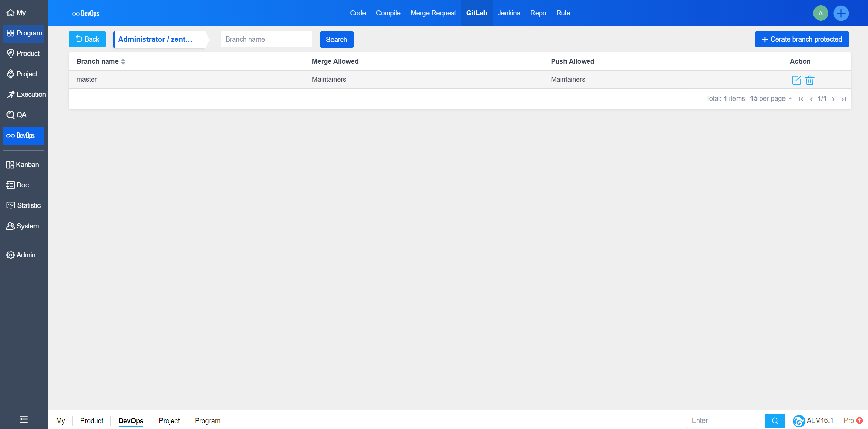Collapse the sidebar via bottom menu icon
Viewport: 868px width, 429px height.
(24, 419)
